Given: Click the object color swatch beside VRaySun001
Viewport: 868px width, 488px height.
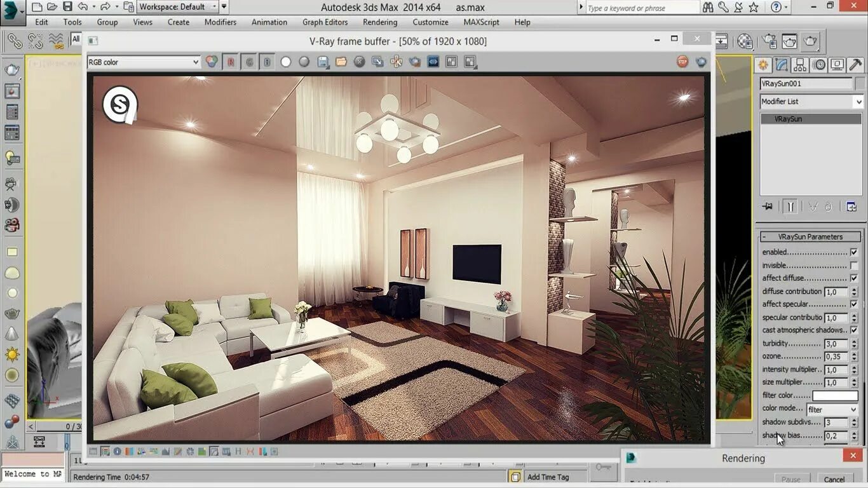Looking at the screenshot, I should 860,84.
